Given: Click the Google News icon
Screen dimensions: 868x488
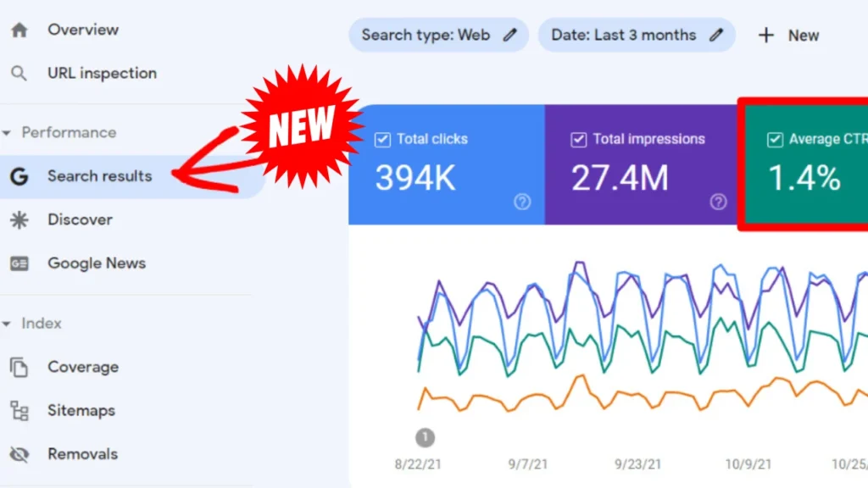Looking at the screenshot, I should tap(19, 263).
